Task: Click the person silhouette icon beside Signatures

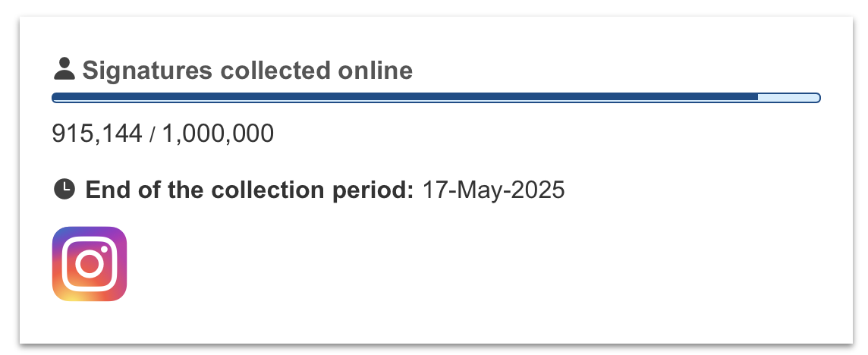Action: coord(64,69)
